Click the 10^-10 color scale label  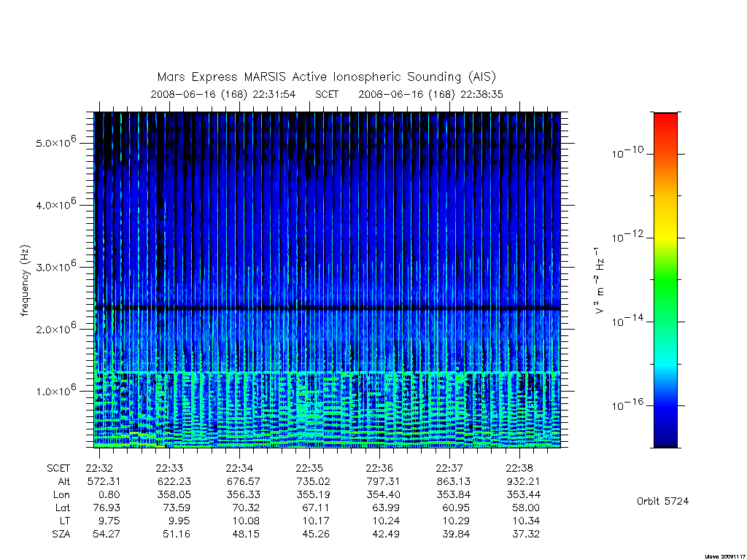pos(627,152)
